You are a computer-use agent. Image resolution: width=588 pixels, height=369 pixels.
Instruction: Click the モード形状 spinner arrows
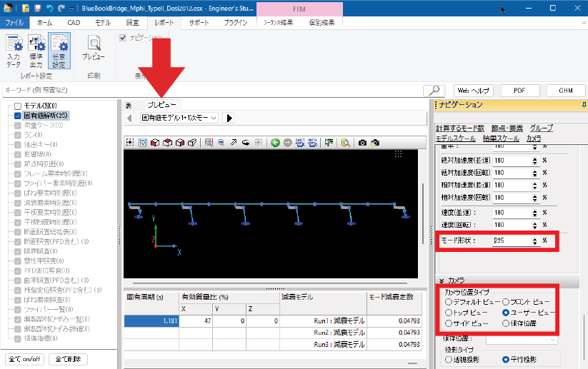pos(535,241)
